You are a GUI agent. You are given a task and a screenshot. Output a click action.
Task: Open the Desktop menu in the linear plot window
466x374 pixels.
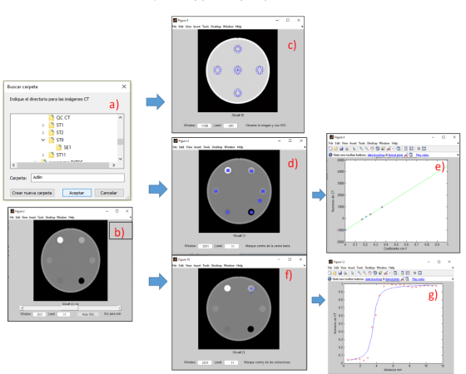tap(372, 143)
